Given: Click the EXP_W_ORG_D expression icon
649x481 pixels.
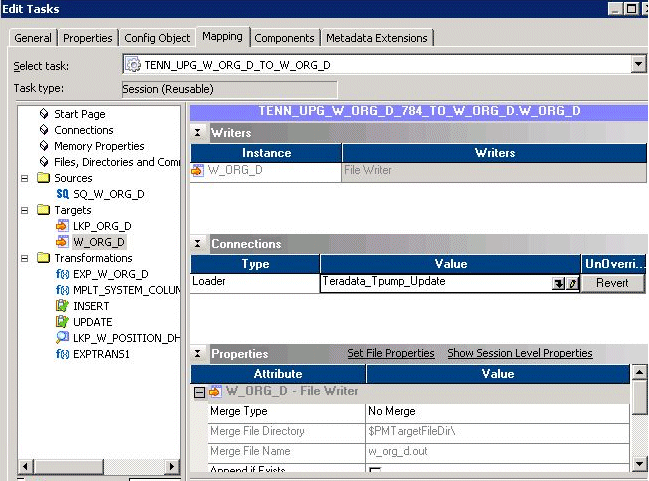Looking at the screenshot, I should pyautogui.click(x=62, y=274).
